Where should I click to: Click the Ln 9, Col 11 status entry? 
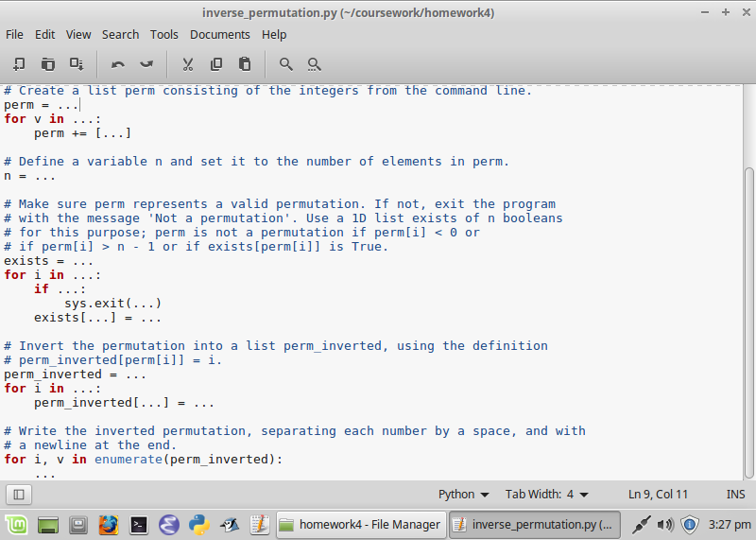658,495
